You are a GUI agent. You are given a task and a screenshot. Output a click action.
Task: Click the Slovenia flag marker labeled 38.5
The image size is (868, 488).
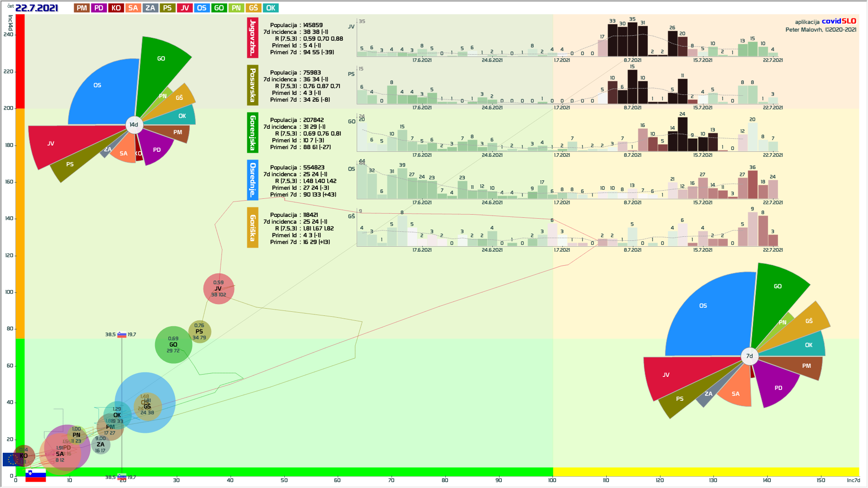[x=122, y=335]
